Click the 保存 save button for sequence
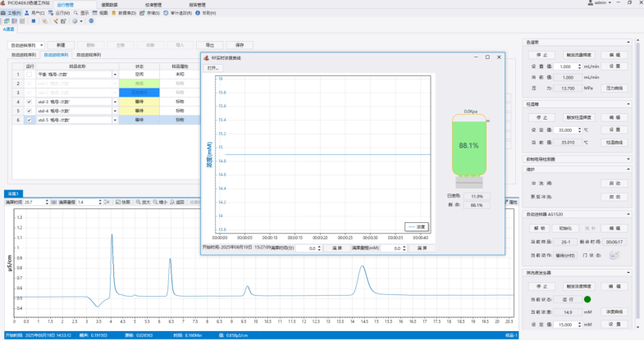Screen dimensions: 644x341 240,45
